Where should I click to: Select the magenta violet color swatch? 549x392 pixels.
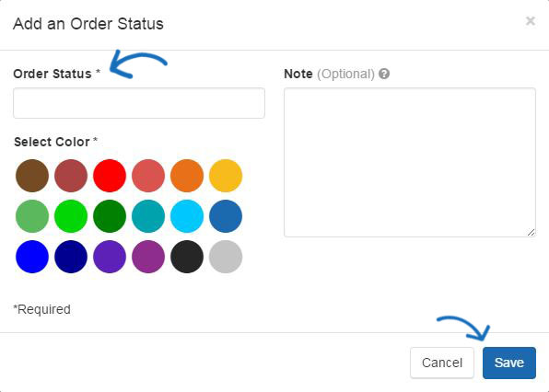click(148, 257)
